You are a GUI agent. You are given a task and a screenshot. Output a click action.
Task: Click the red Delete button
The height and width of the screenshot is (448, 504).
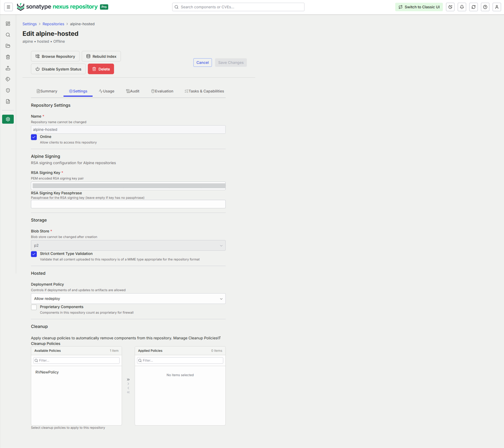(101, 69)
